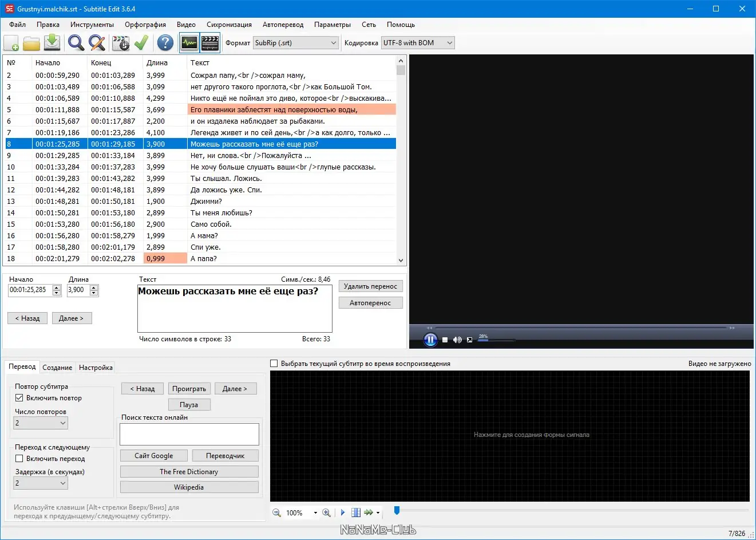Image resolution: width=756 pixels, height=540 pixels.
Task: Increase or decrease Начало time spinner
Action: click(x=57, y=290)
